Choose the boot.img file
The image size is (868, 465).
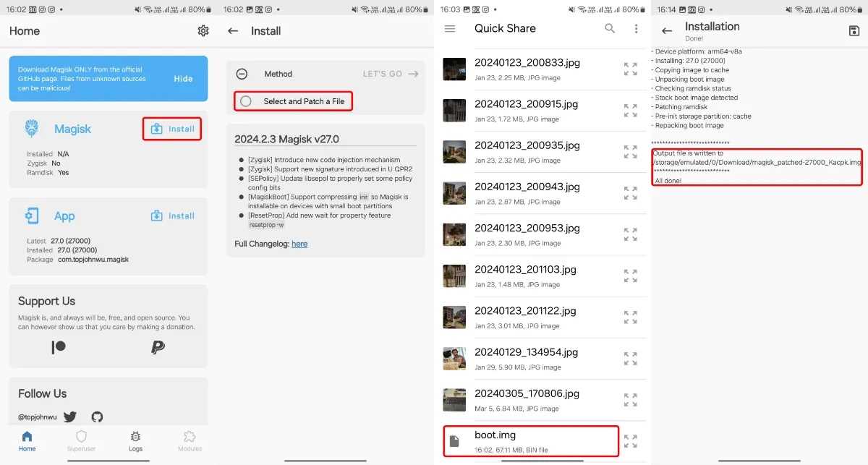[x=531, y=441]
